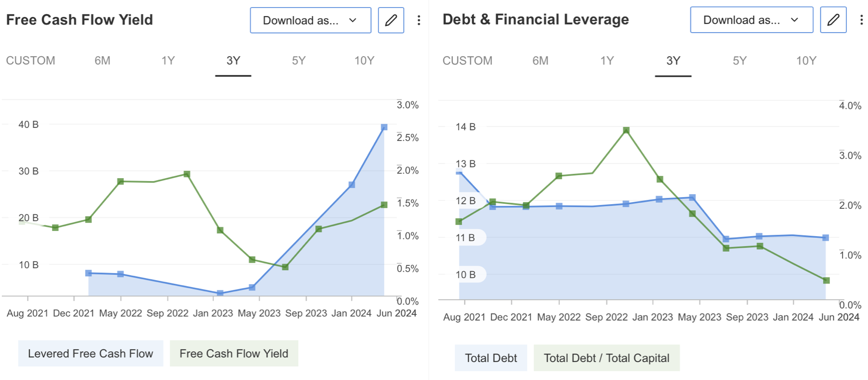Select 1Y range in Debt & Financial Leverage
The height and width of the screenshot is (380, 868).
click(607, 61)
